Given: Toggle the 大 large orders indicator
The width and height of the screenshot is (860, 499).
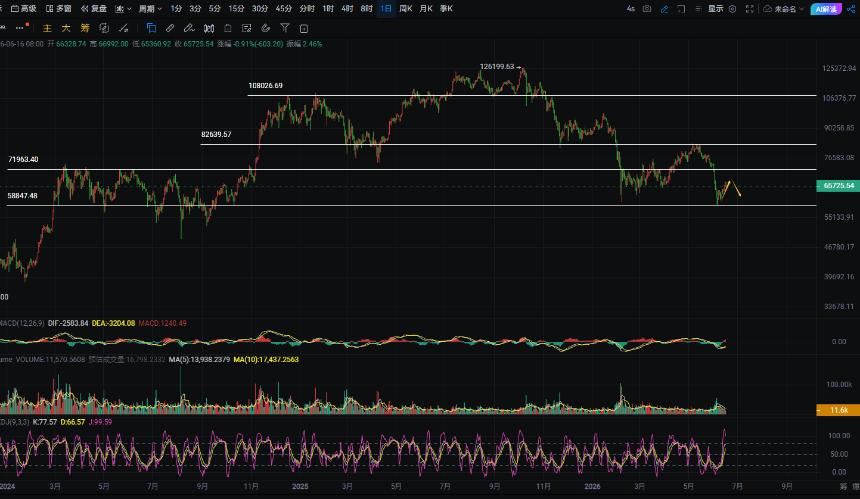Looking at the screenshot, I should click(66, 28).
